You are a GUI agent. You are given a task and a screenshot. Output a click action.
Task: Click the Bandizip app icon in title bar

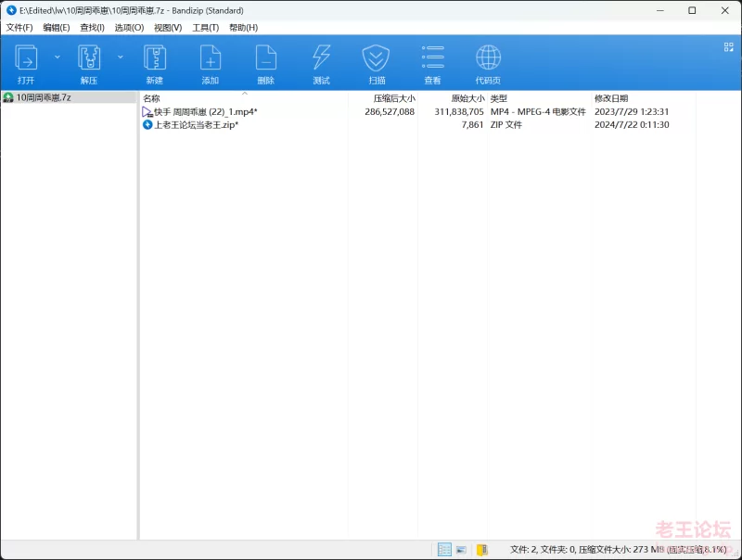11,10
